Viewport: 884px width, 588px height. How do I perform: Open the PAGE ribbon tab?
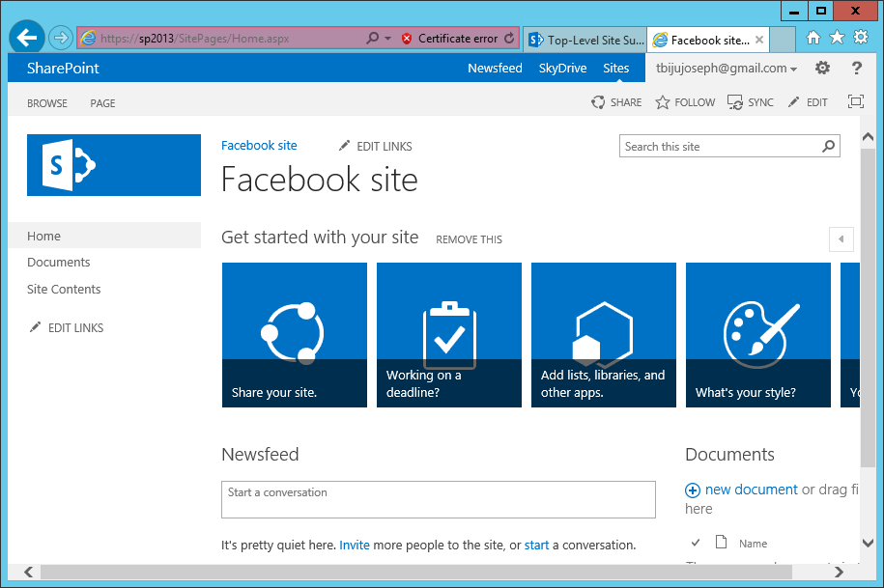(102, 103)
